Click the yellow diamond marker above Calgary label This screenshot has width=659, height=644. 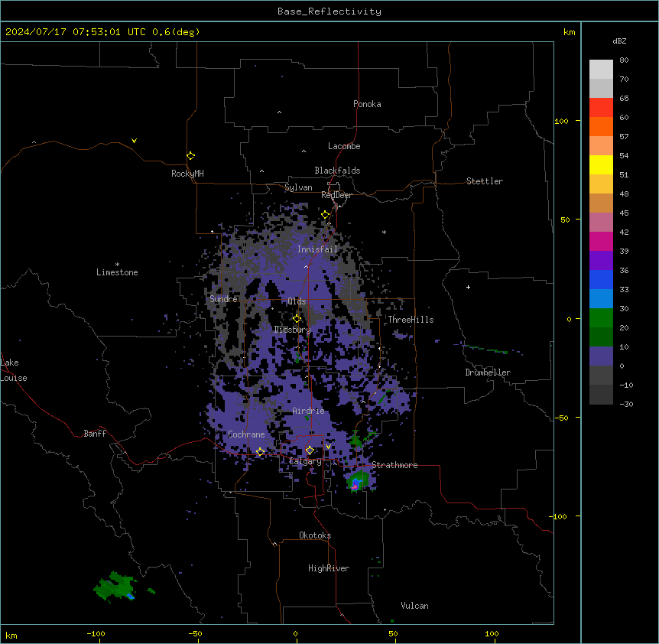click(310, 450)
